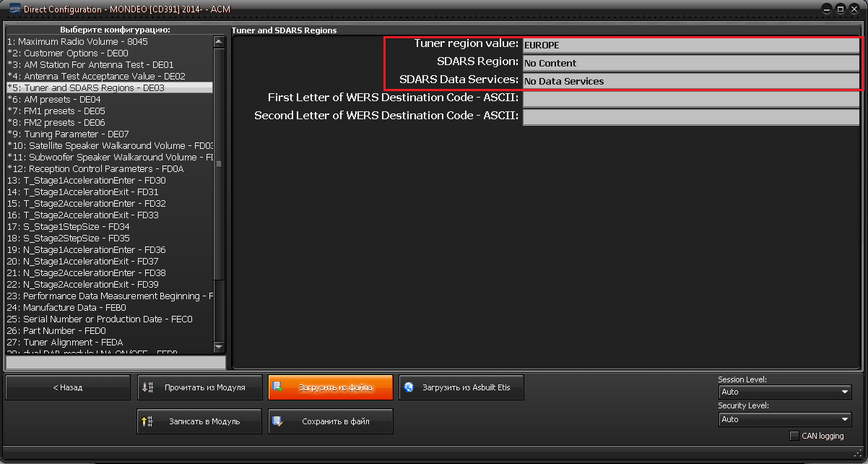
Task: Open the Tuner region value EUROPE field
Action: [x=691, y=46]
